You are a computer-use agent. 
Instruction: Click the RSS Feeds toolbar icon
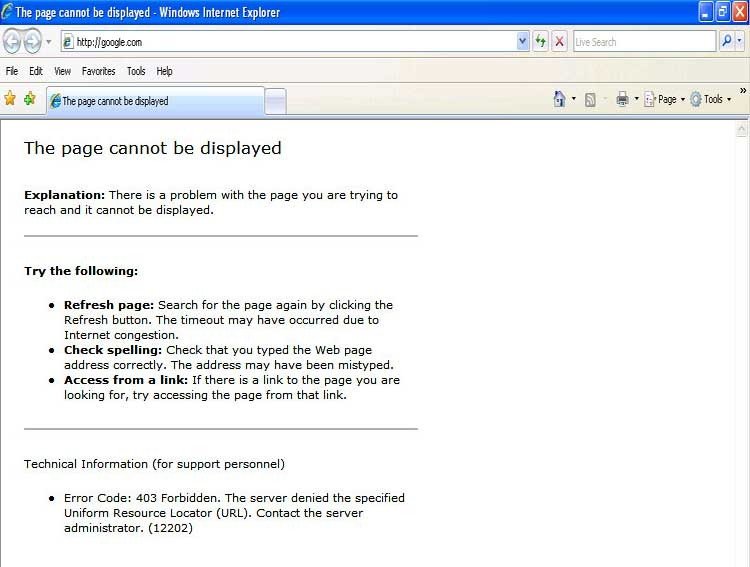click(590, 99)
